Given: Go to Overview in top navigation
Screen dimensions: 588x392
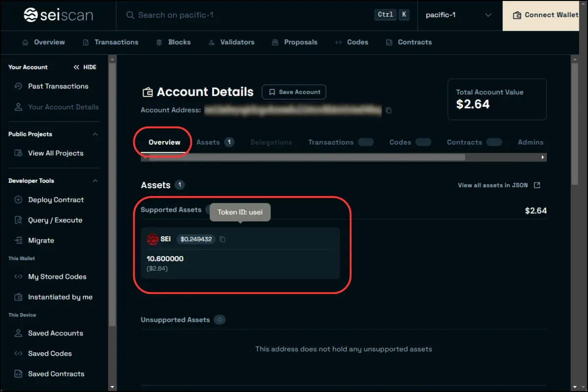Looking at the screenshot, I should 43,42.
